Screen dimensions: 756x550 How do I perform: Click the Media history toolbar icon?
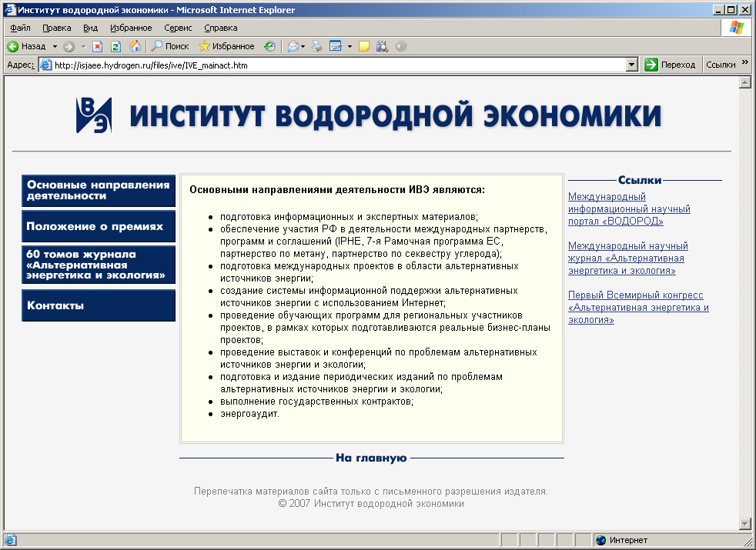pyautogui.click(x=269, y=46)
